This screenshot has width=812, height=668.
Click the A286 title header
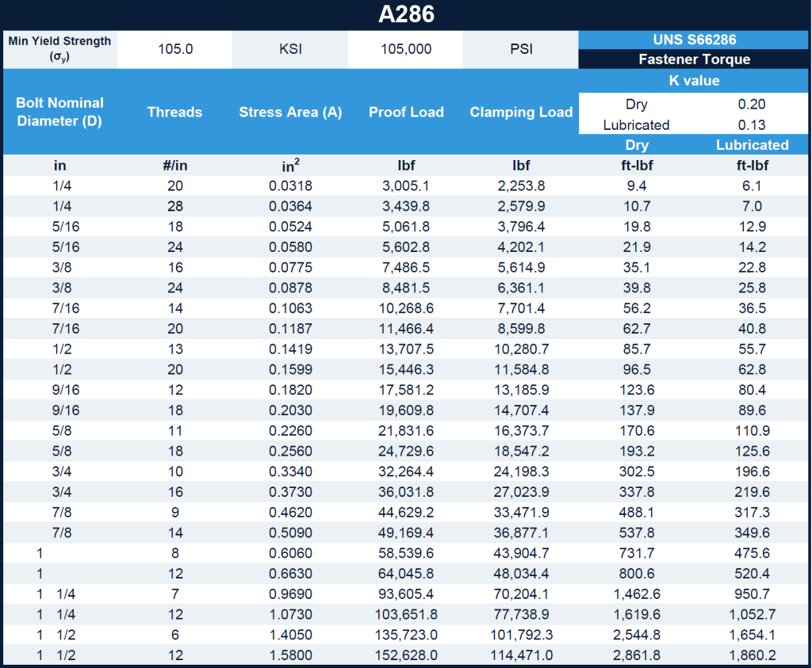[406, 14]
